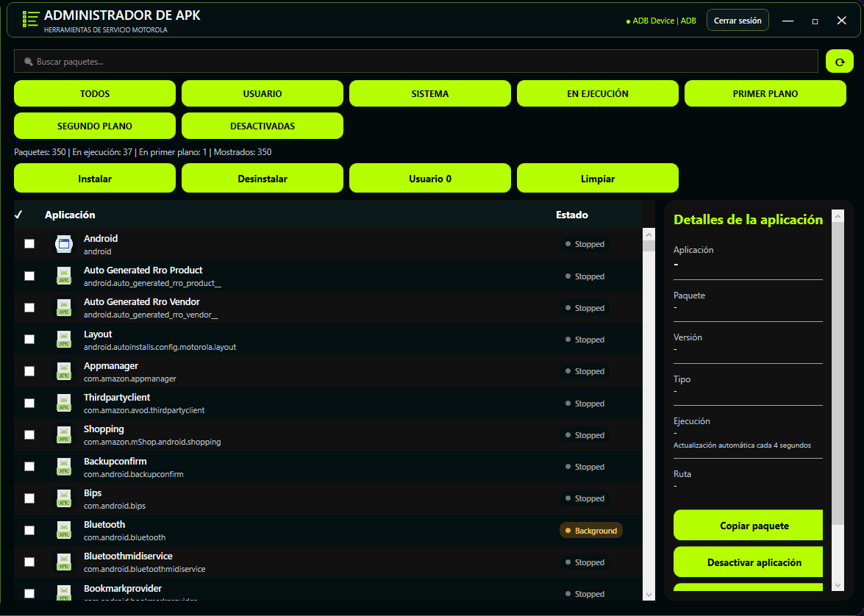Click the refresh icon button

point(839,61)
